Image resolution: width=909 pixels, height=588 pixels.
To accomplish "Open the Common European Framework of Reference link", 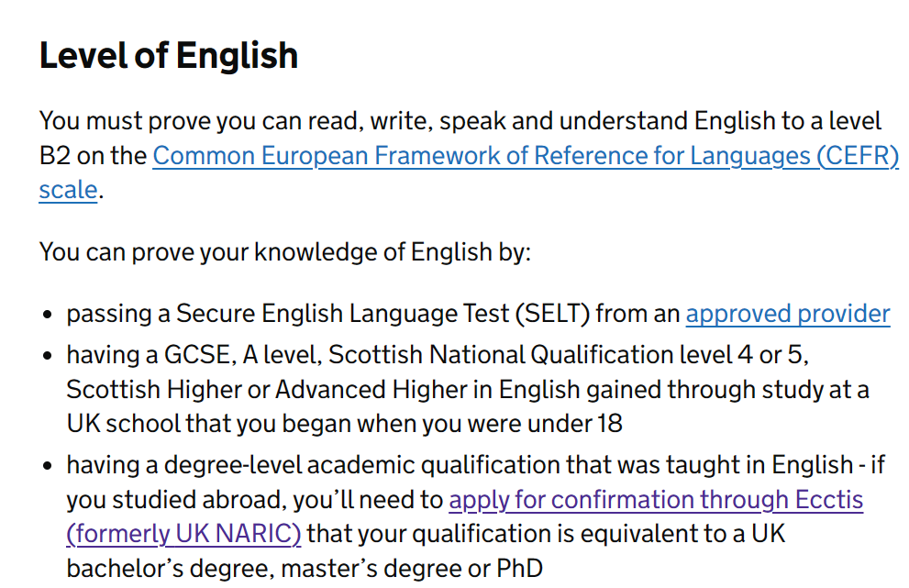I will [526, 156].
